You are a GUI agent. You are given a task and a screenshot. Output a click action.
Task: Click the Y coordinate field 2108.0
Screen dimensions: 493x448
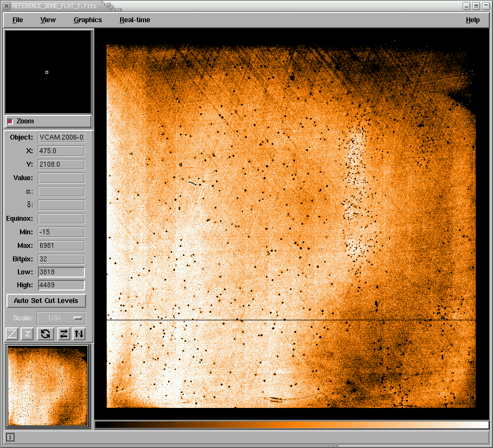[61, 164]
